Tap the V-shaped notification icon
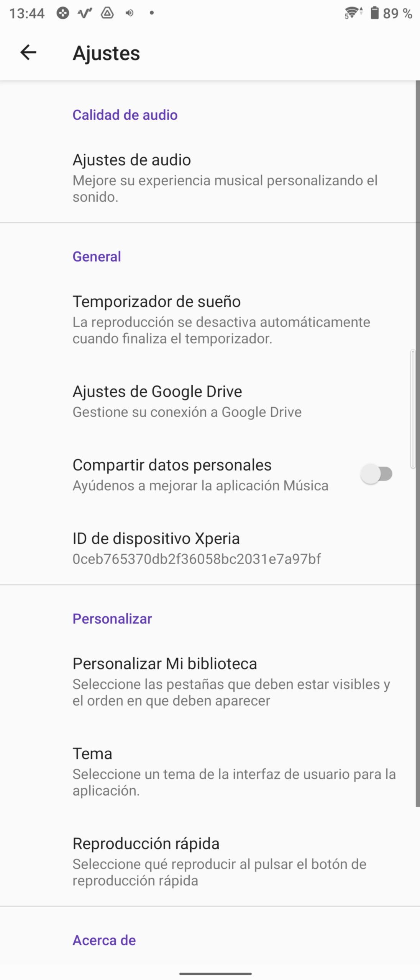 pos(85,13)
